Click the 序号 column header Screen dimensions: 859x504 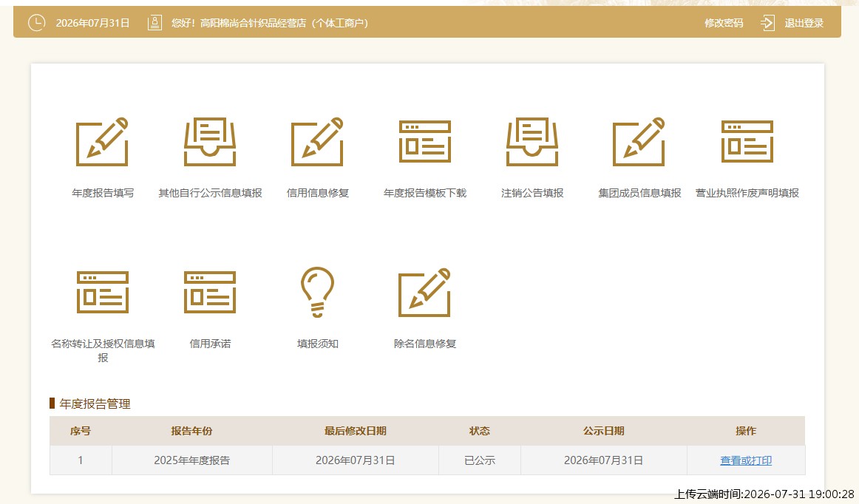(81, 431)
